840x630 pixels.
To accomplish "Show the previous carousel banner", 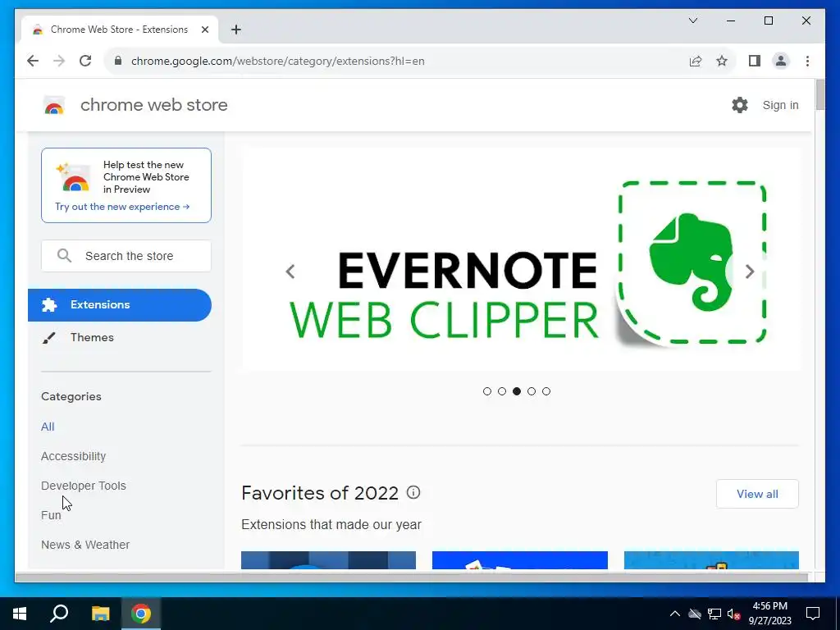I will (290, 272).
